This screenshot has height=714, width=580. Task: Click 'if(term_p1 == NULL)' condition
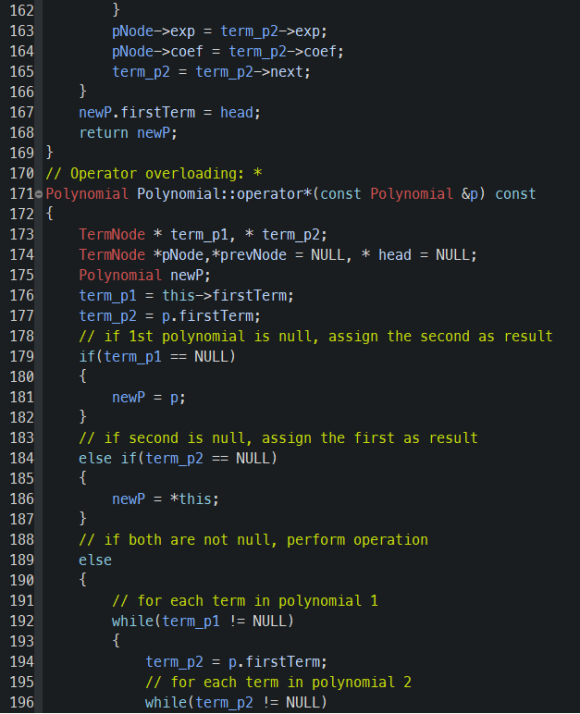tap(157, 357)
